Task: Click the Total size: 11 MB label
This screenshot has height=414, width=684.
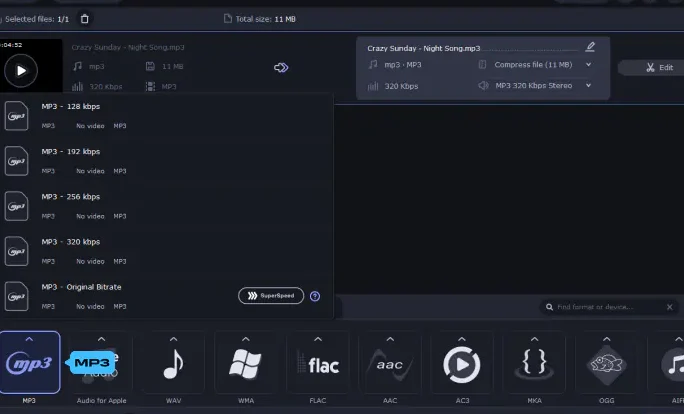Action: [265, 19]
